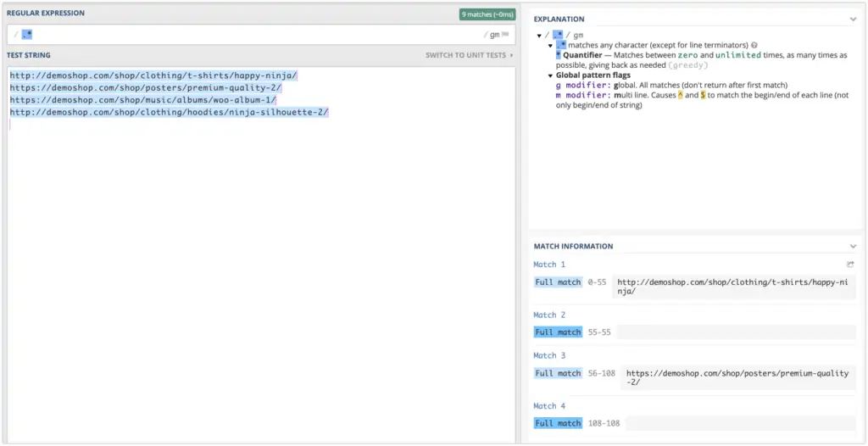
Task: Click Match 3 result value premium-quality URL
Action: [x=738, y=378]
